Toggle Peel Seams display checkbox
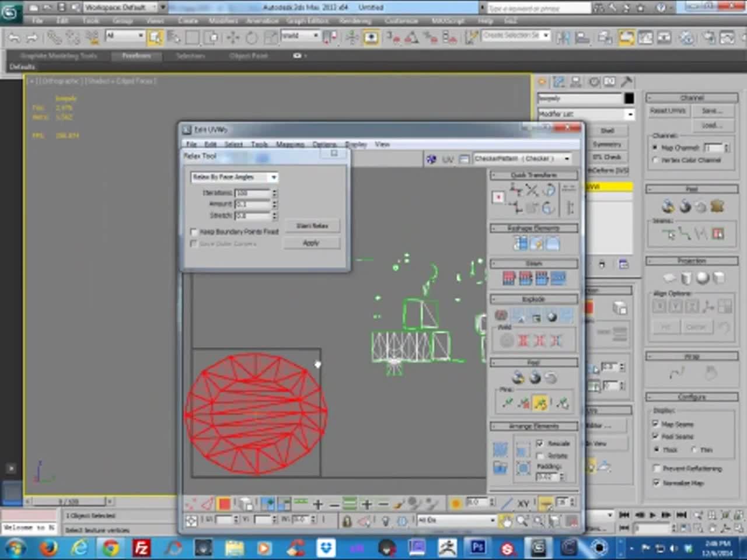 click(x=655, y=436)
